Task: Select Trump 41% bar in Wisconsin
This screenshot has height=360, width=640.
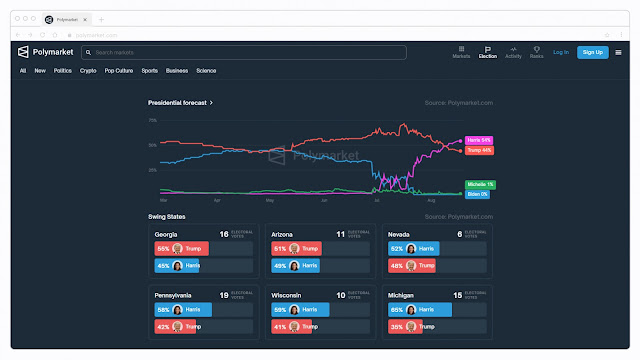Action: pyautogui.click(x=291, y=327)
